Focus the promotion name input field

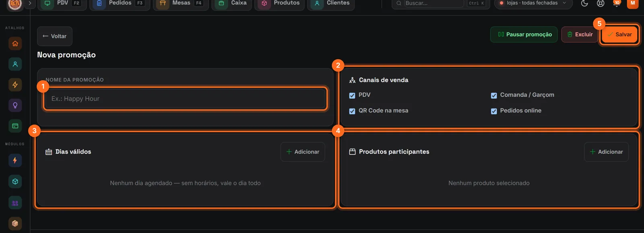[x=185, y=99]
